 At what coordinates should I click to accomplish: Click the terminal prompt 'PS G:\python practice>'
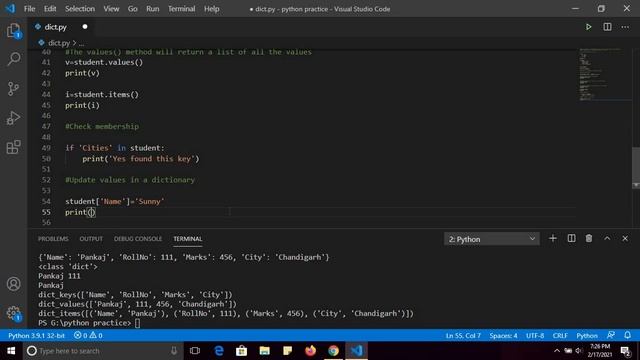tap(84, 323)
